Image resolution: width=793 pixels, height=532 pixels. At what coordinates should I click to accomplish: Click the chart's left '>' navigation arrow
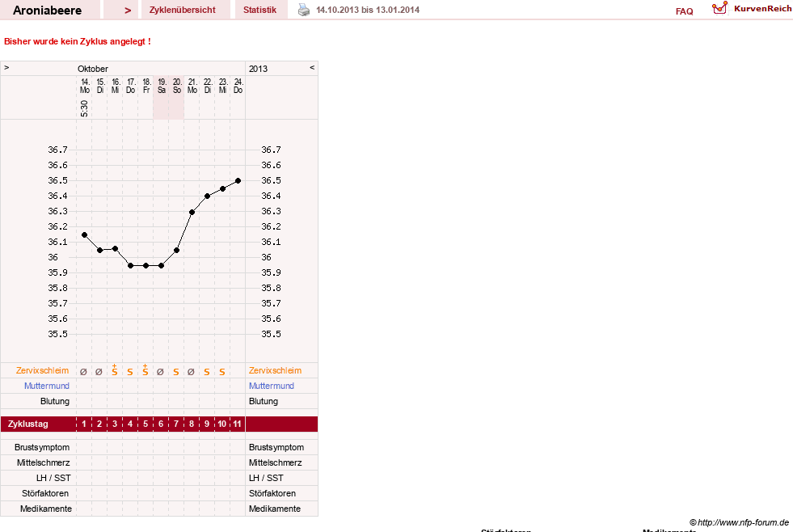click(x=6, y=67)
